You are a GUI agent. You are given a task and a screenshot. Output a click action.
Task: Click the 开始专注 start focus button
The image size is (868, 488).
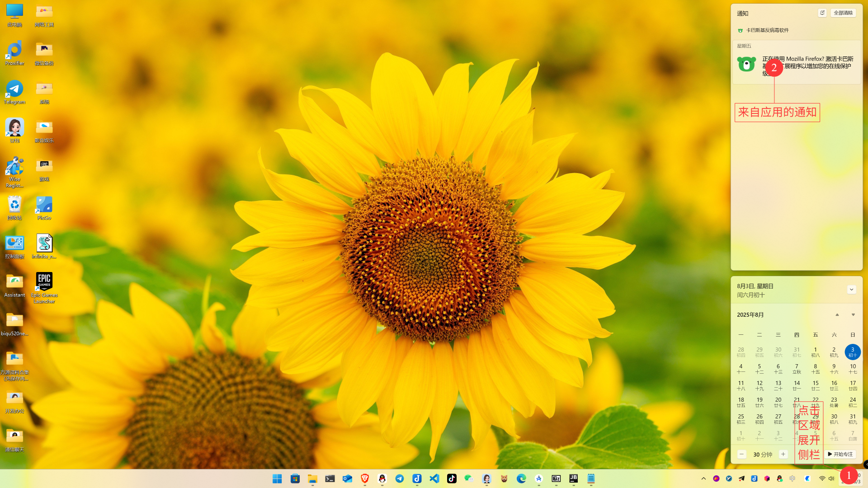tap(840, 454)
